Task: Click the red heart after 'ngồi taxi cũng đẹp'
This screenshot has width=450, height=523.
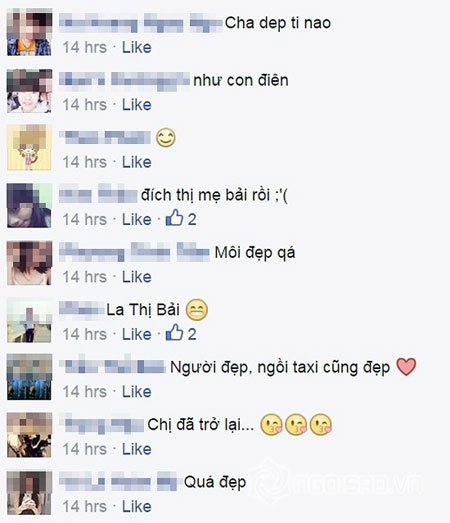Action: point(406,367)
